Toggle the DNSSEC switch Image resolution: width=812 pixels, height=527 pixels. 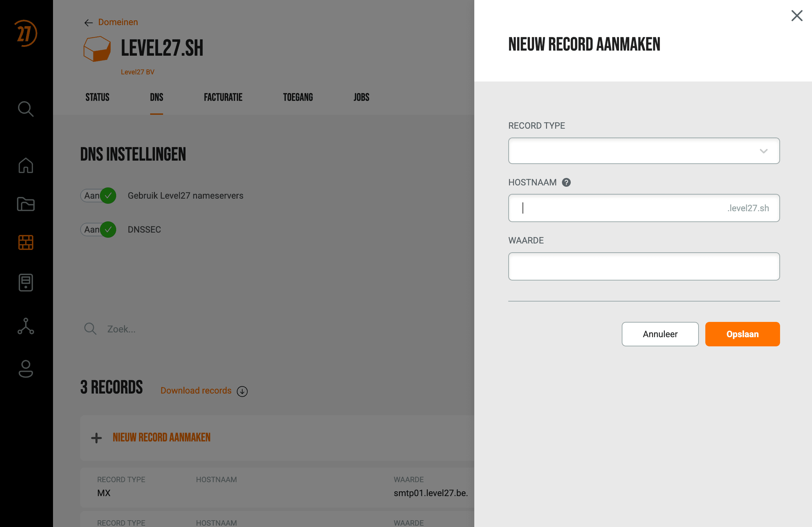click(98, 230)
